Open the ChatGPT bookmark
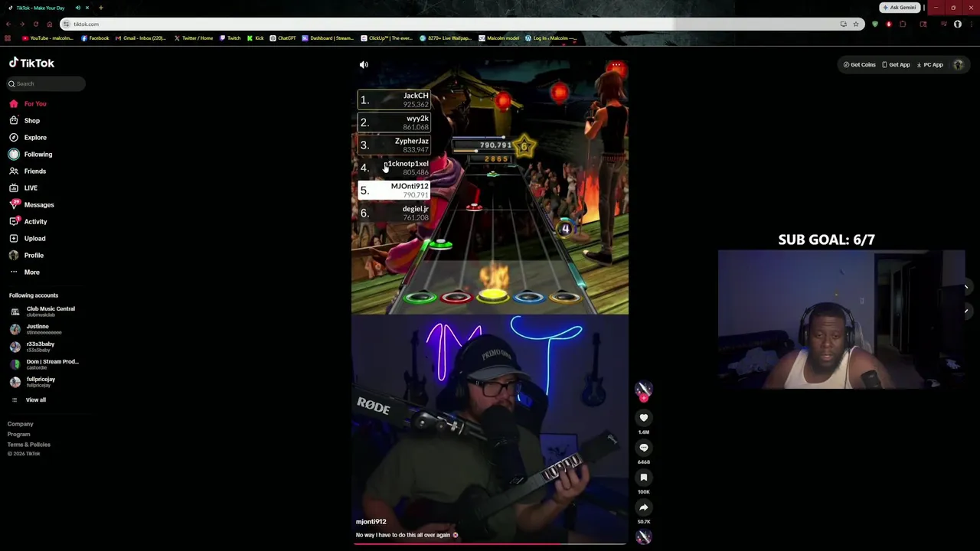This screenshot has width=980, height=551. [283, 38]
